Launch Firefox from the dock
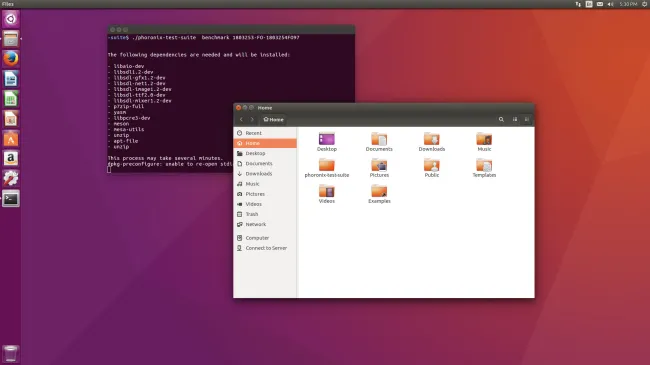This screenshot has width=650, height=365. tap(11, 59)
